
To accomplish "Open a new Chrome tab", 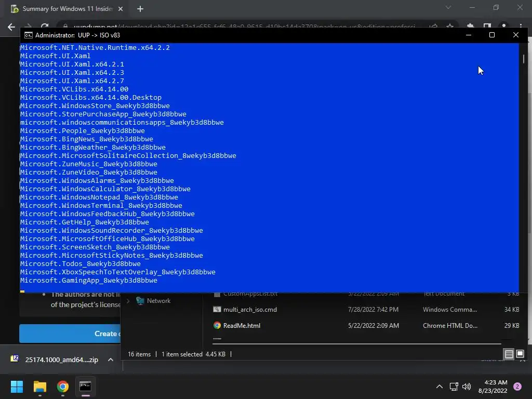I will coord(140,9).
